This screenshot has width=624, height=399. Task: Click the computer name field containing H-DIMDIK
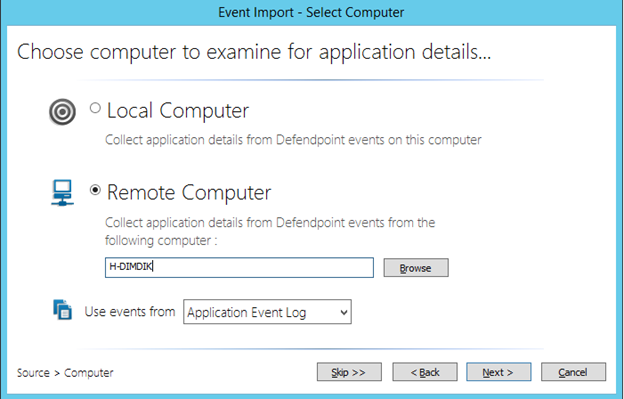coord(239,267)
